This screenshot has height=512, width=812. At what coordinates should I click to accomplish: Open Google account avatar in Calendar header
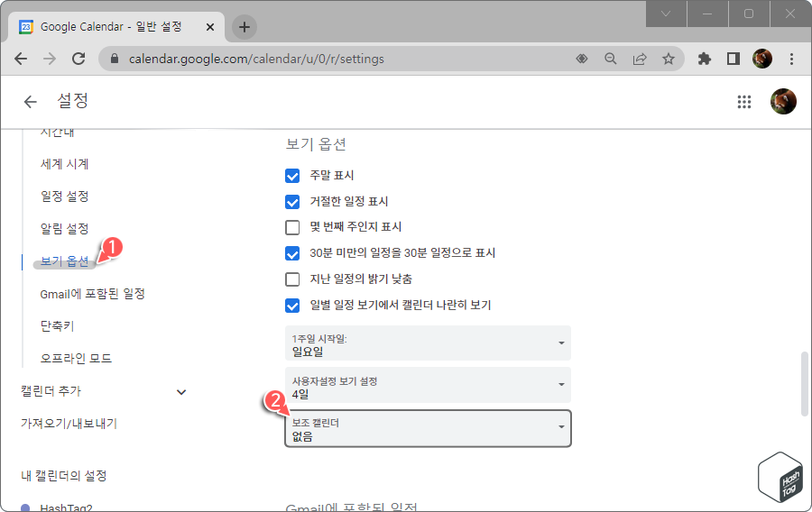click(x=783, y=101)
